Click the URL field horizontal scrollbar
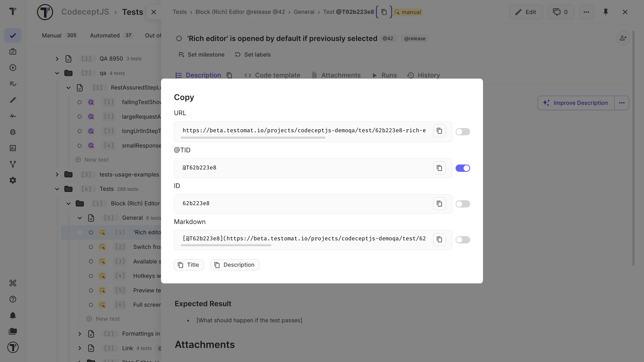644x362 pixels. (x=253, y=138)
